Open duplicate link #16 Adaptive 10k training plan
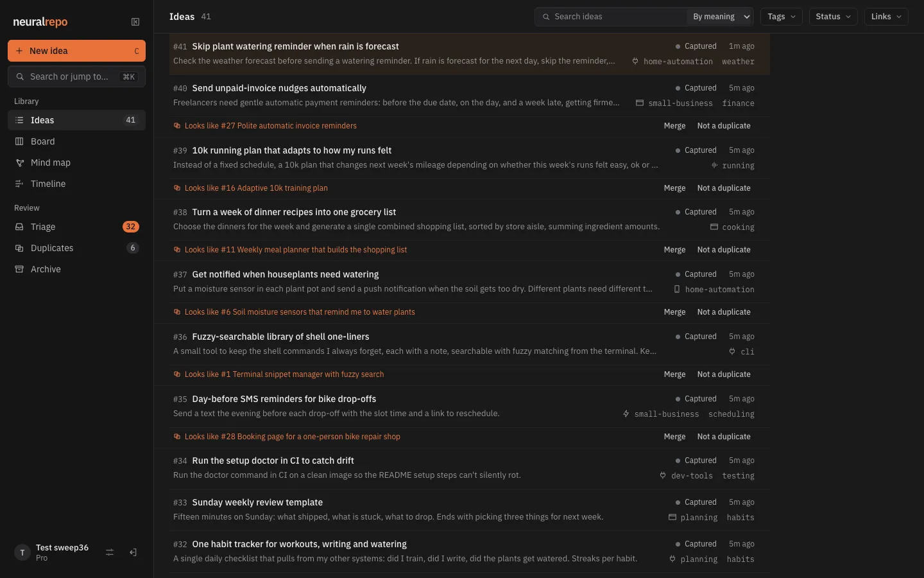Image resolution: width=924 pixels, height=578 pixels. point(256,188)
